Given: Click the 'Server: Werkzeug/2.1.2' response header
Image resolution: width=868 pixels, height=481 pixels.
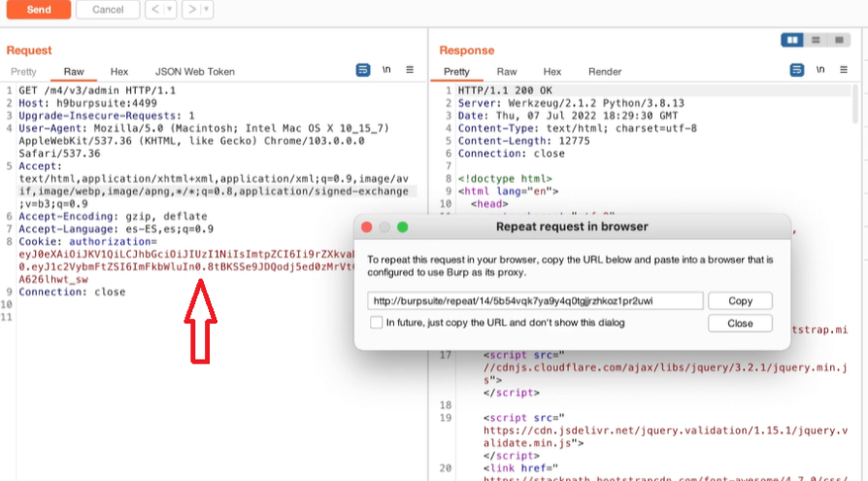Looking at the screenshot, I should [x=571, y=103].
